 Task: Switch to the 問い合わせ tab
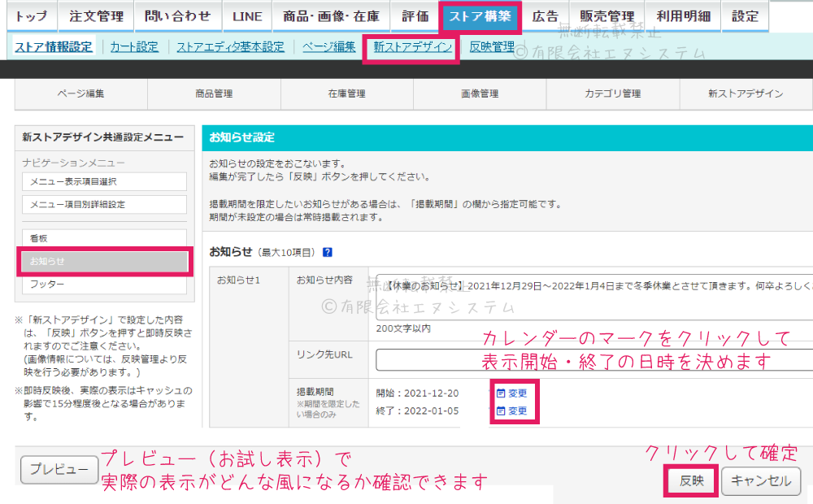178,16
